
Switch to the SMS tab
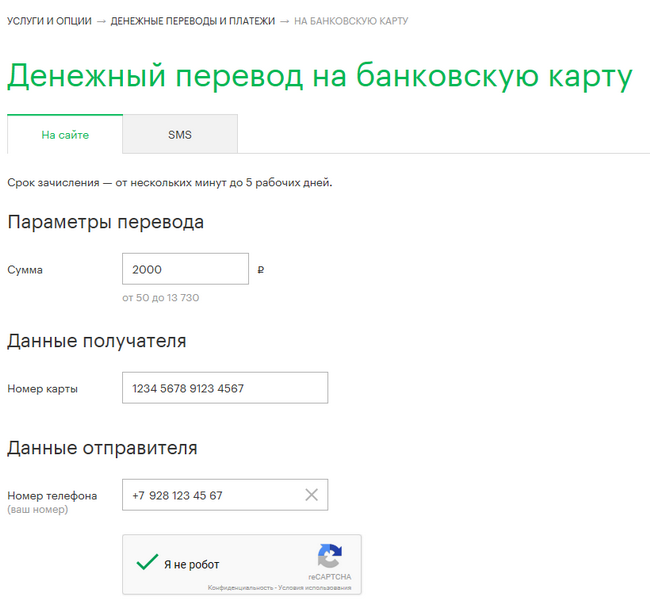point(180,134)
